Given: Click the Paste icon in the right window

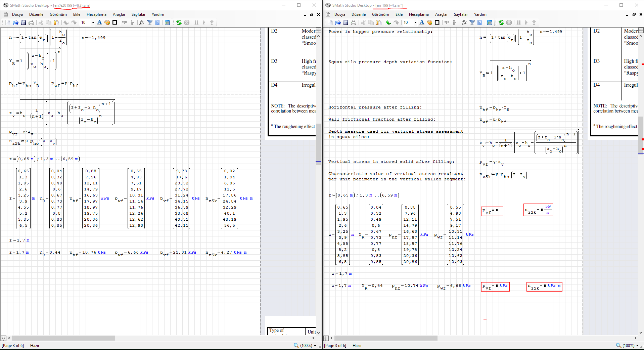Looking at the screenshot, I should click(379, 23).
